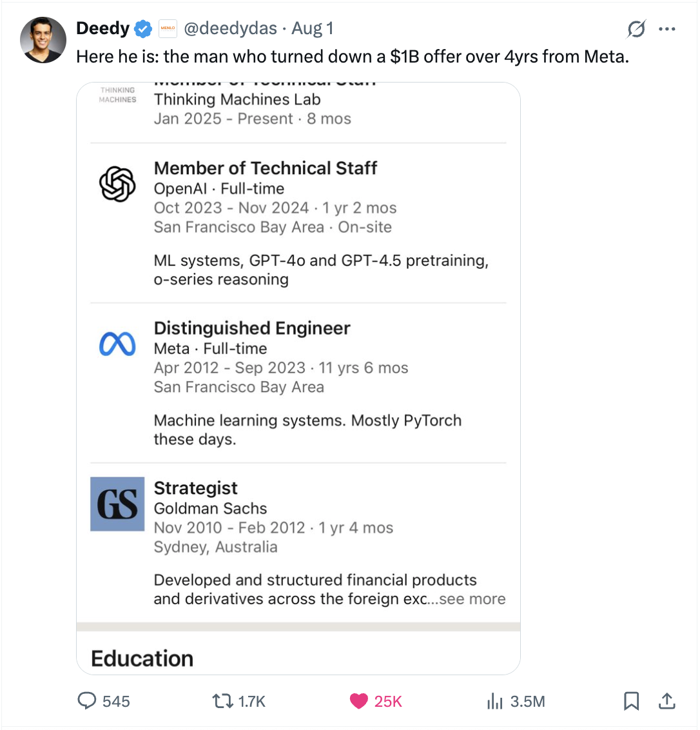Screen dimensions: 700x730
Task: Like the tweet via the pink heart icon
Action: (359, 701)
